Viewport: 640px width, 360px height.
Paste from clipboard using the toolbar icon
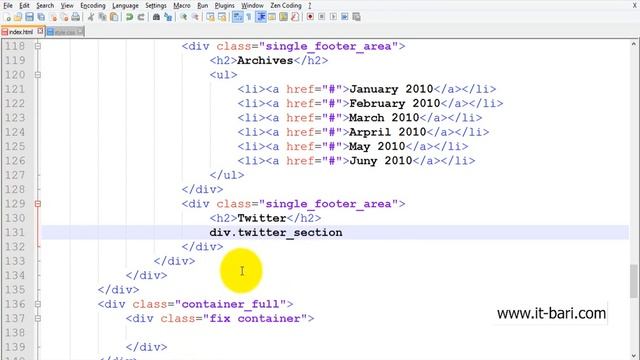tap(114, 17)
